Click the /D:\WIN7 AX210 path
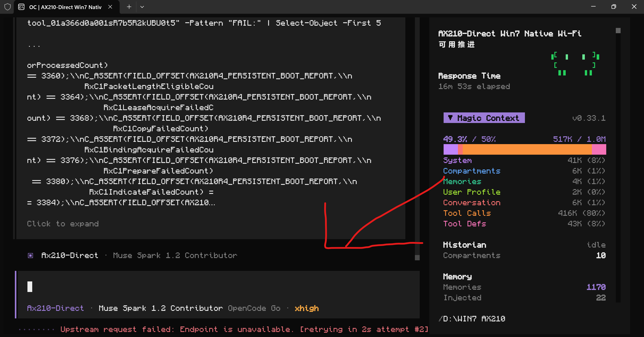Viewport: 644px width, 337px height. point(472,319)
